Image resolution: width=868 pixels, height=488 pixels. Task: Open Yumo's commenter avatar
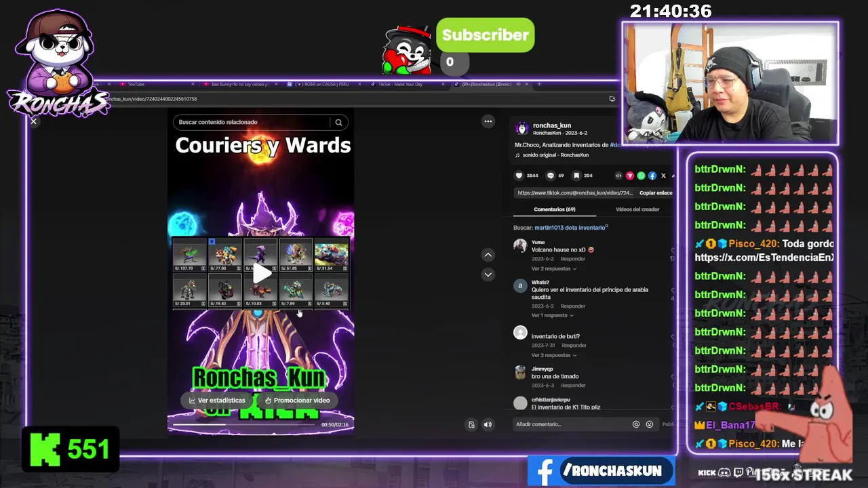pyautogui.click(x=520, y=246)
